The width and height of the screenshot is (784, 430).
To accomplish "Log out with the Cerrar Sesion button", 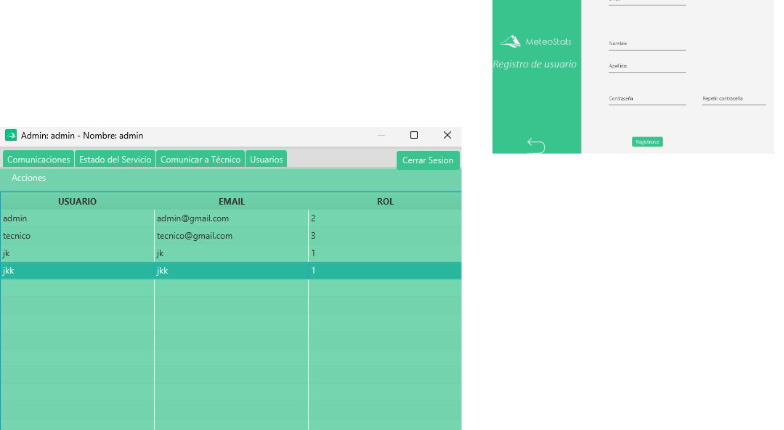I will tap(428, 160).
